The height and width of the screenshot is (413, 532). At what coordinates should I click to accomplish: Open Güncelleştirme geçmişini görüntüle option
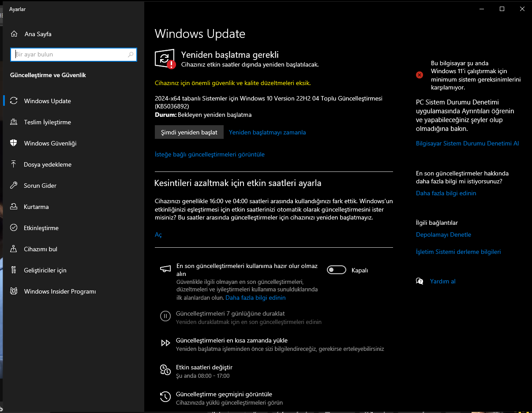pyautogui.click(x=224, y=394)
